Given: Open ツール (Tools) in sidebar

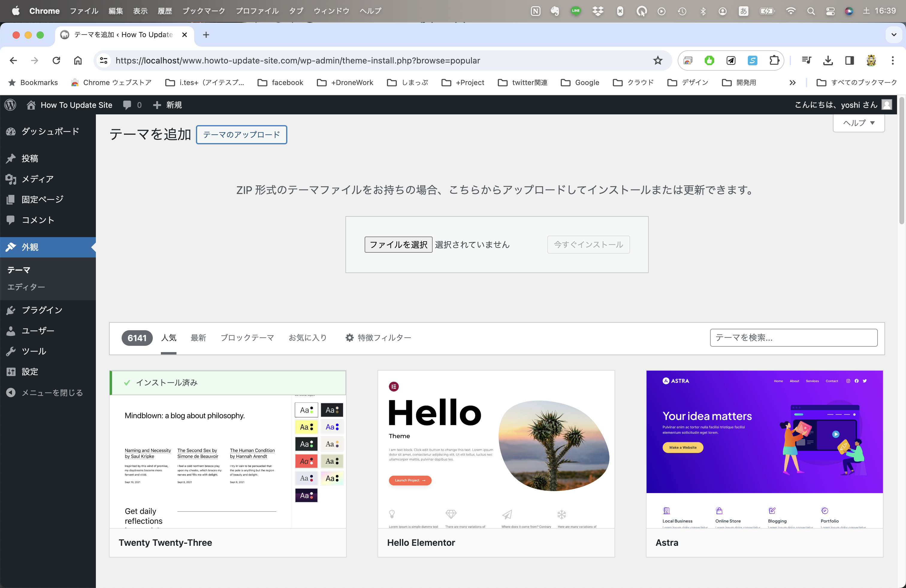Looking at the screenshot, I should click(48, 351).
